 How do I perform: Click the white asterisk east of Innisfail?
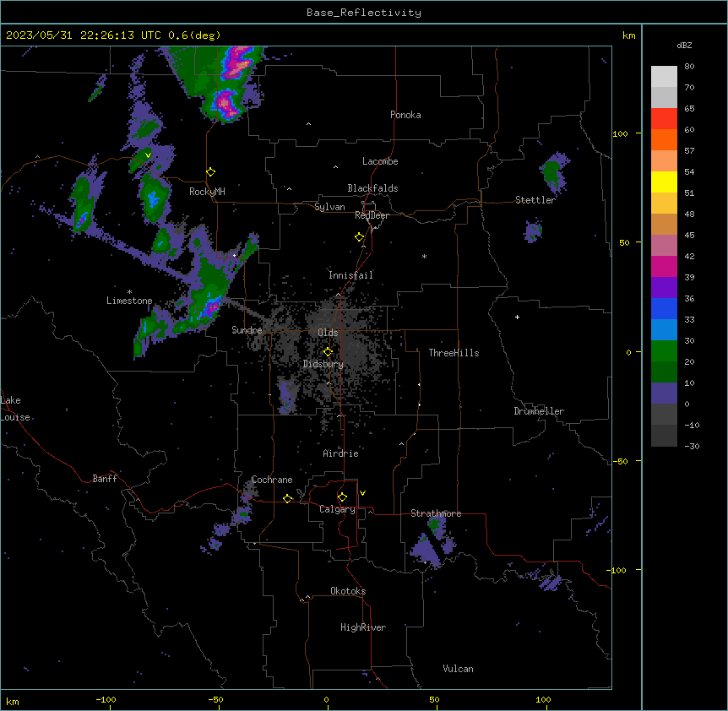click(x=424, y=256)
